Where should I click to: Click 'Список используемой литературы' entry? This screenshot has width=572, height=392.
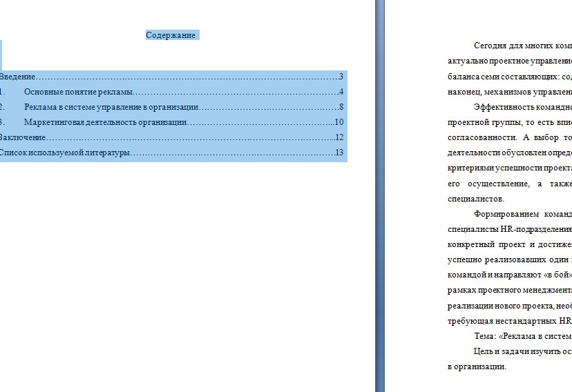coord(64,153)
